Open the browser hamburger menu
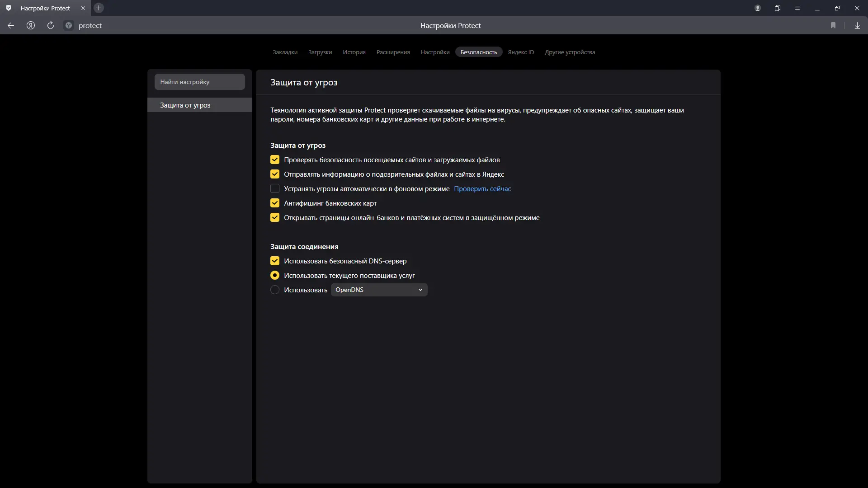 pyautogui.click(x=797, y=8)
